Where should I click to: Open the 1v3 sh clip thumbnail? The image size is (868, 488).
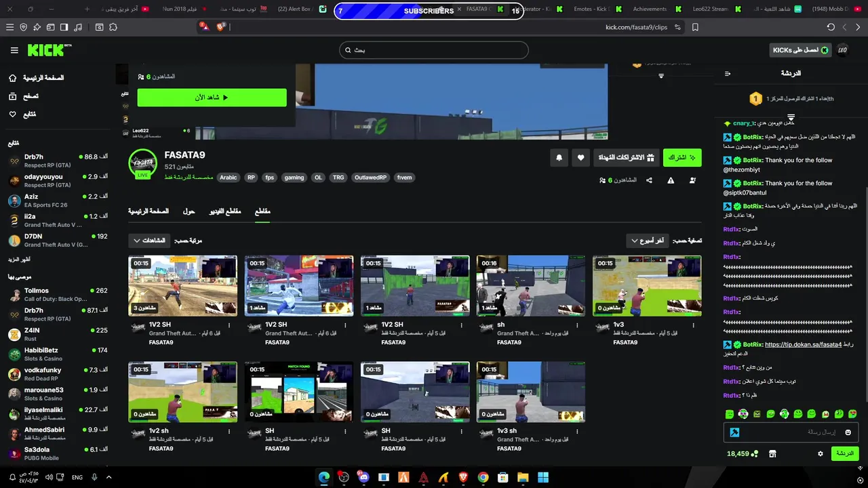tap(531, 392)
